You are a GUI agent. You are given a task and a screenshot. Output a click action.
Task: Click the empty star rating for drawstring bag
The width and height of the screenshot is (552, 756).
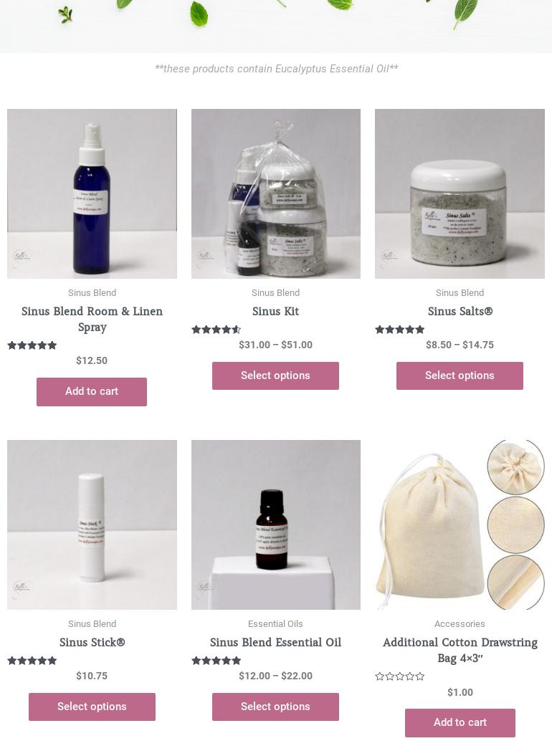click(x=399, y=676)
